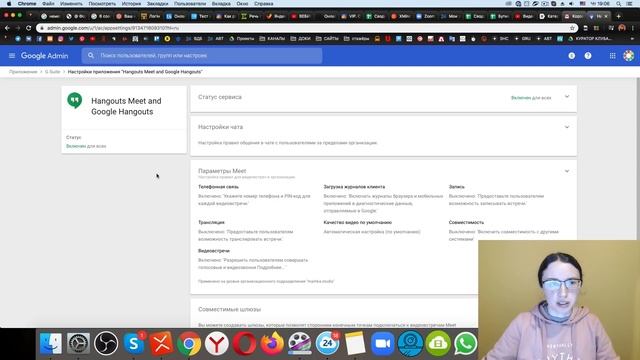Open System Preferences from the Dock
The width and height of the screenshot is (640, 360).
tap(78, 343)
